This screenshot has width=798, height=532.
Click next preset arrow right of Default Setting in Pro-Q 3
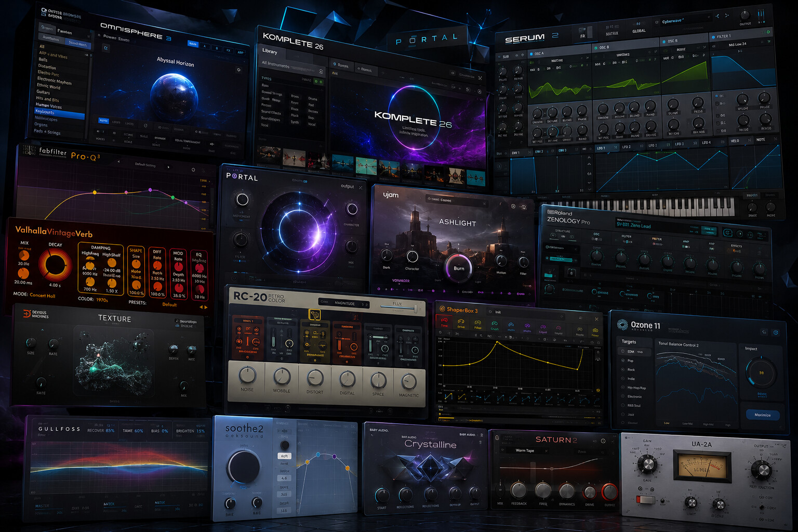click(x=168, y=167)
